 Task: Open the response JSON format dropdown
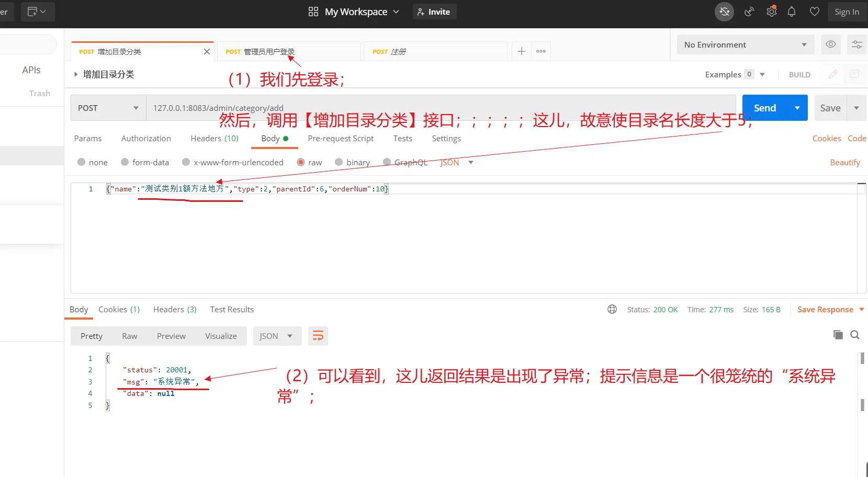coord(277,336)
